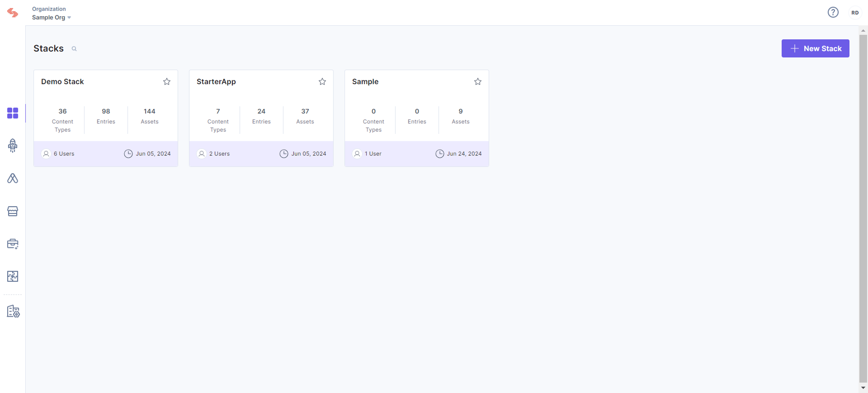Click the Organization label in header
The height and width of the screenshot is (393, 868).
point(49,9)
